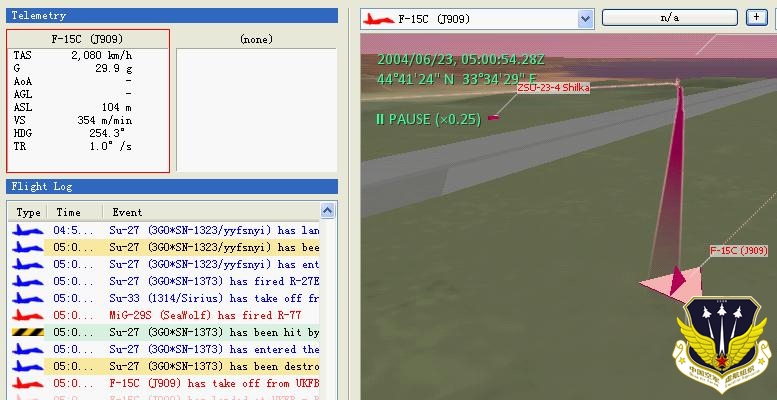Select log event 'Su-27 (3GO*SN-1373) has fired R-27E'

(x=214, y=282)
